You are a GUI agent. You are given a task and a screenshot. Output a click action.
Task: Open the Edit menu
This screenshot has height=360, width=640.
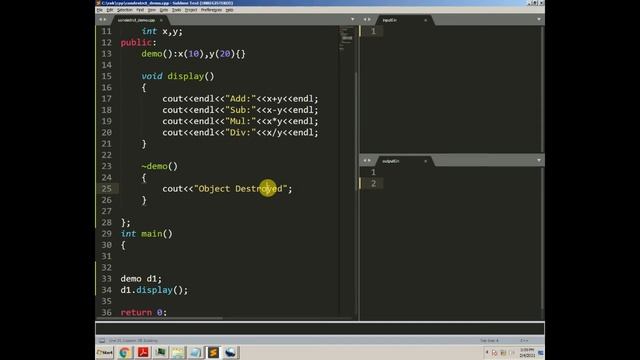(110, 10)
